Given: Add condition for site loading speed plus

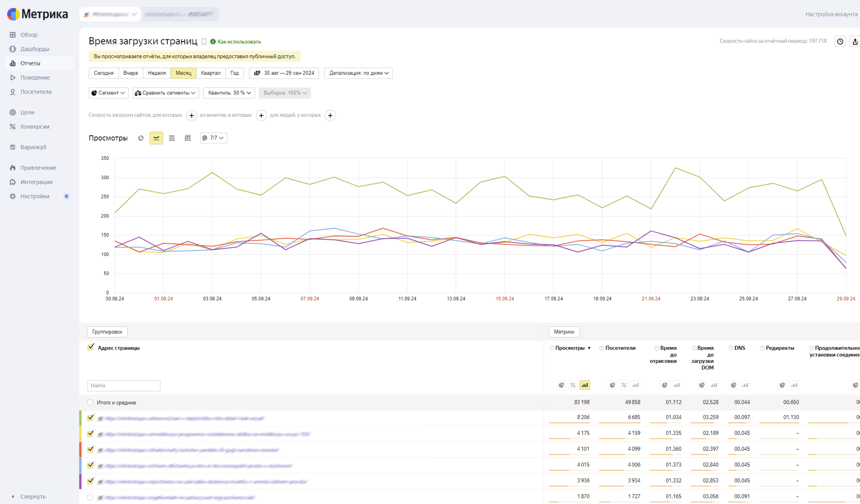Looking at the screenshot, I should (191, 115).
